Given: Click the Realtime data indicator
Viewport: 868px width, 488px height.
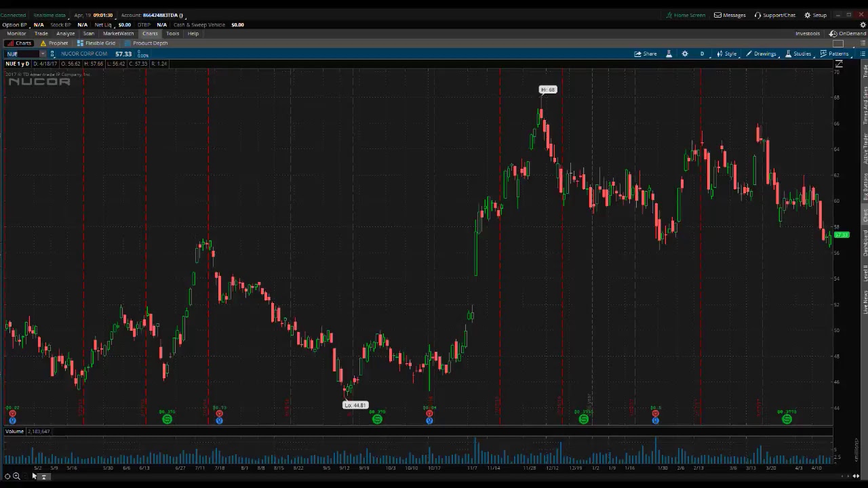Looking at the screenshot, I should pyautogui.click(x=50, y=15).
